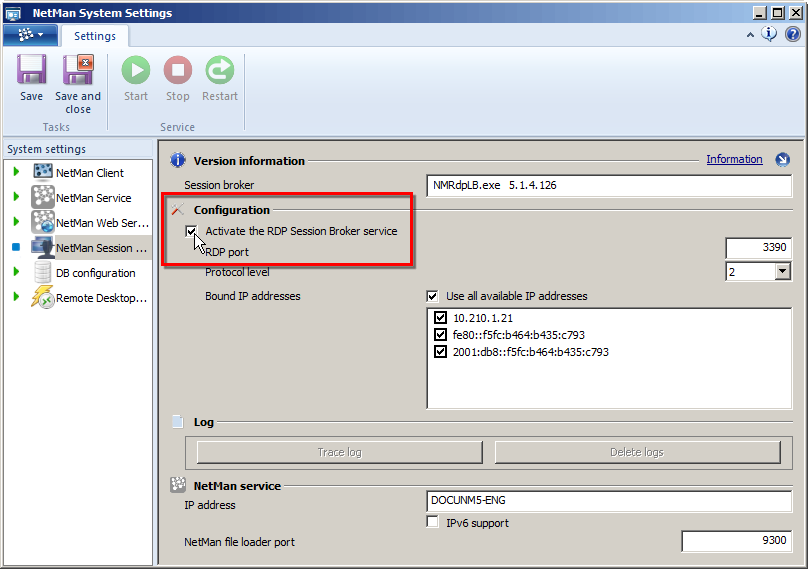
Task: Open the application menu dropdown button
Action: [x=30, y=35]
